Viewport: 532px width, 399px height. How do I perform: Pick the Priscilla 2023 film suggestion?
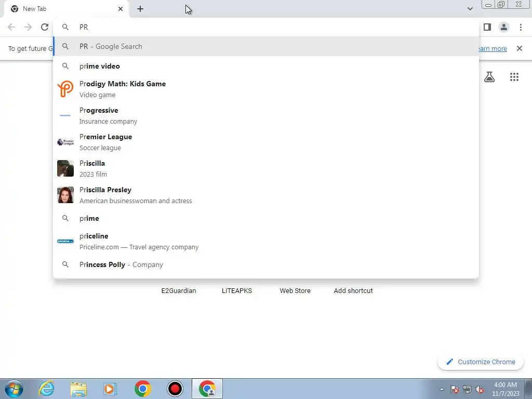coord(266,168)
